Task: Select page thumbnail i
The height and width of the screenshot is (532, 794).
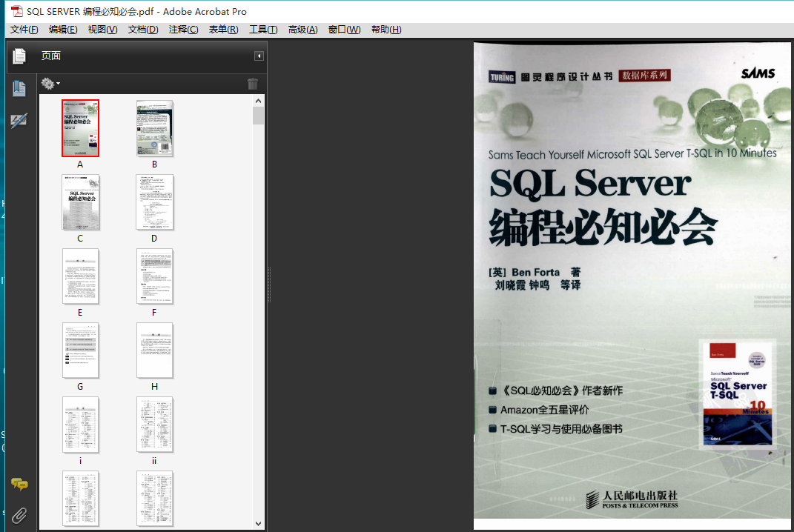Action: coord(81,425)
